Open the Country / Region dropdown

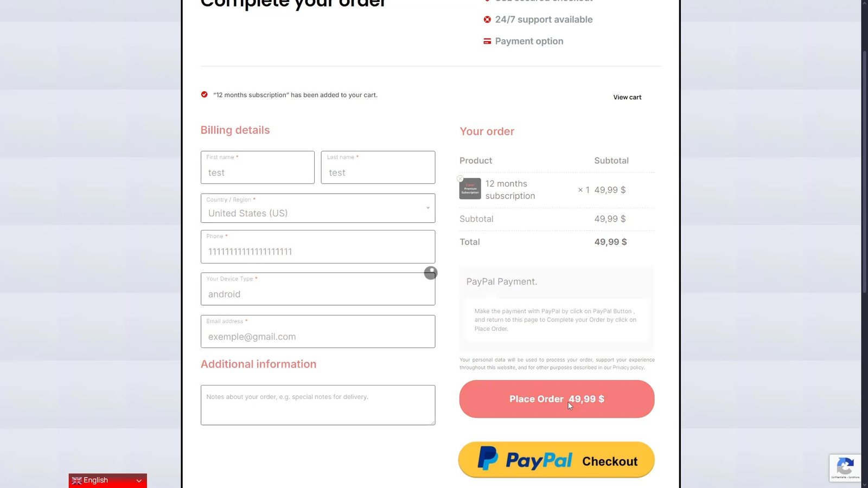(318, 208)
